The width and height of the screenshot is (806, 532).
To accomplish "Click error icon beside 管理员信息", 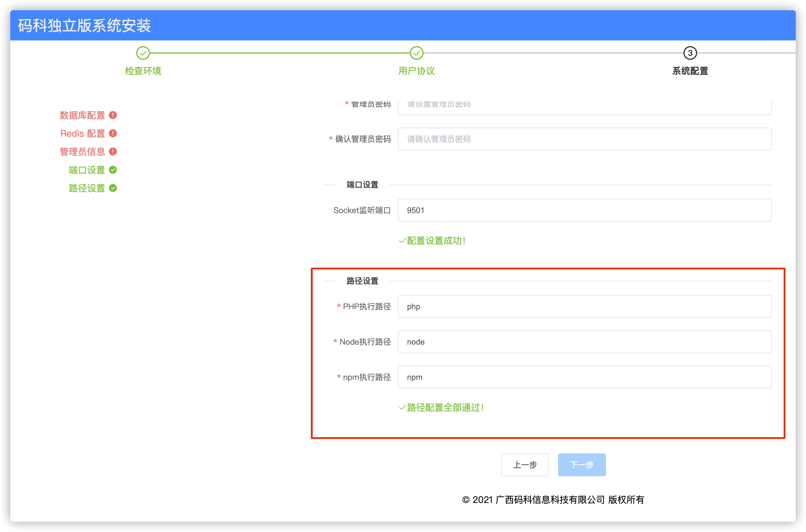I will point(113,151).
